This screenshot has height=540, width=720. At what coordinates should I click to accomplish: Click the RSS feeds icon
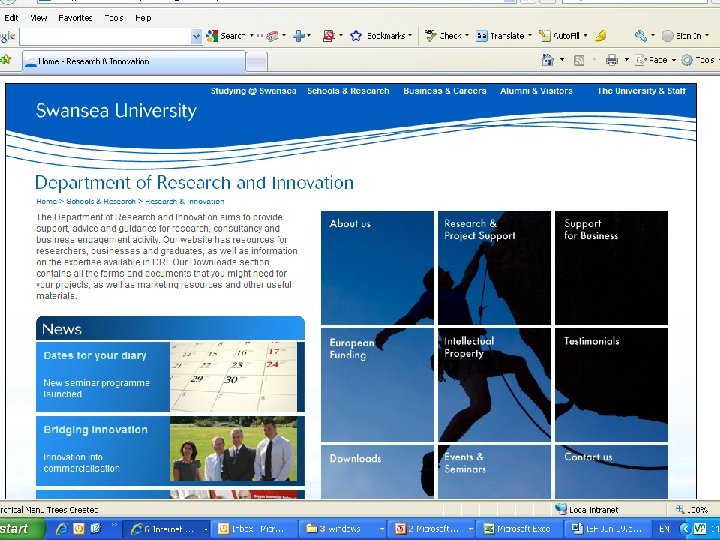tap(579, 60)
